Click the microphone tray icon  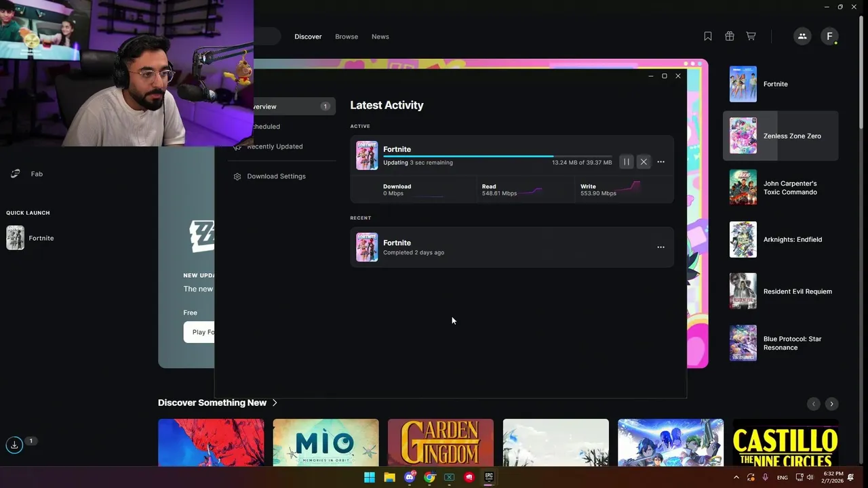(766, 477)
